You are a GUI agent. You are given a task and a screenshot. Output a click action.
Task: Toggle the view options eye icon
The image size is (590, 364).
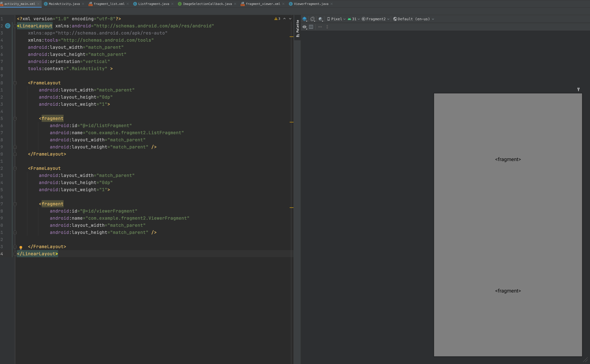tap(305, 27)
